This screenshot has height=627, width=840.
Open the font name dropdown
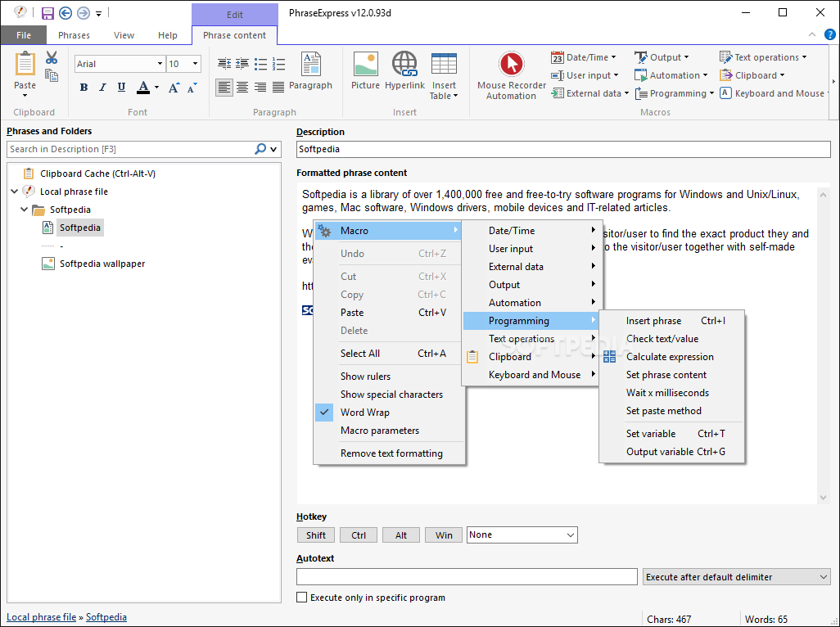point(160,64)
